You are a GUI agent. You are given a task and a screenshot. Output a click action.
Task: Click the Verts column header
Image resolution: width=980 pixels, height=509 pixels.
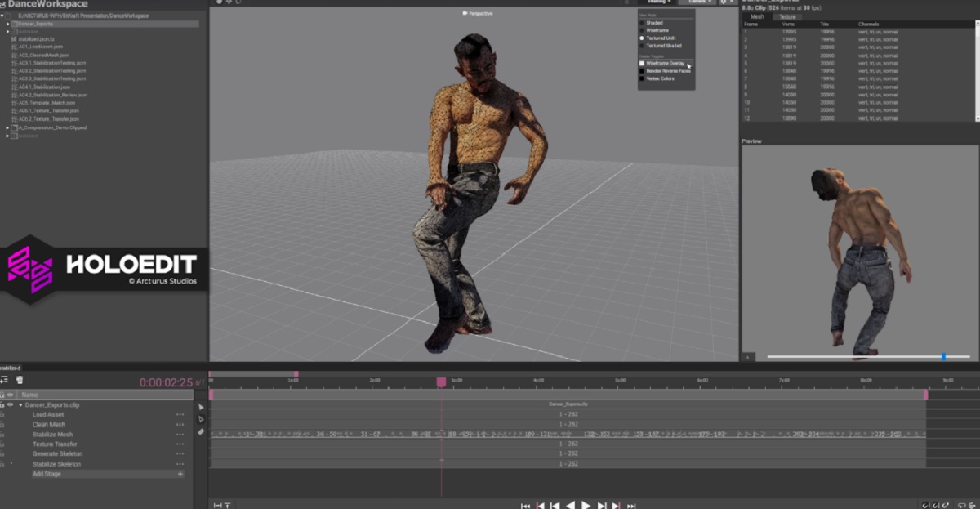[x=788, y=25]
